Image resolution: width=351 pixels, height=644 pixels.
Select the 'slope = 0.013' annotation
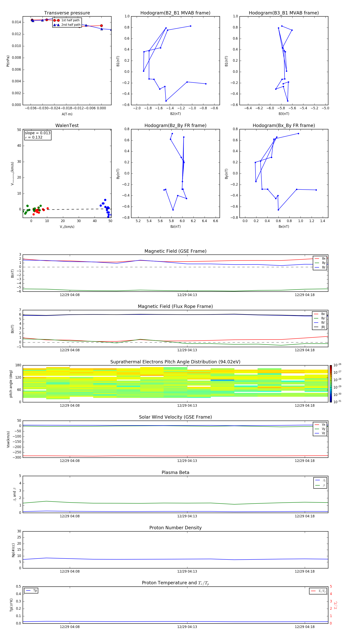tap(37, 133)
